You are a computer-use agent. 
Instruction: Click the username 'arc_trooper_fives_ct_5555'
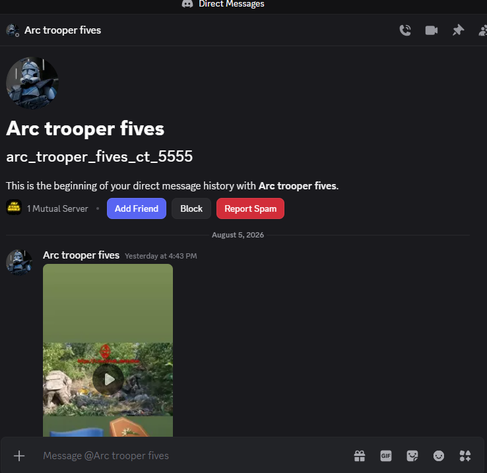point(99,156)
